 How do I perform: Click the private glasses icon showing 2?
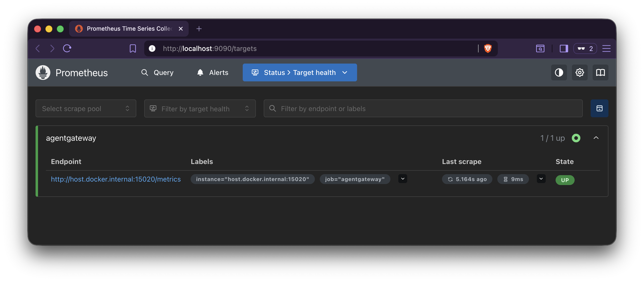tap(585, 48)
